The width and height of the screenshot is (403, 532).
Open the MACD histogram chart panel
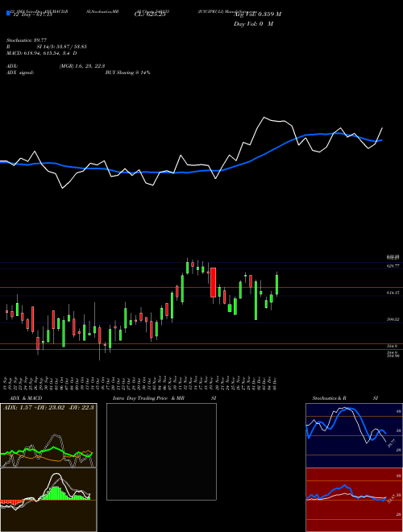[48, 500]
